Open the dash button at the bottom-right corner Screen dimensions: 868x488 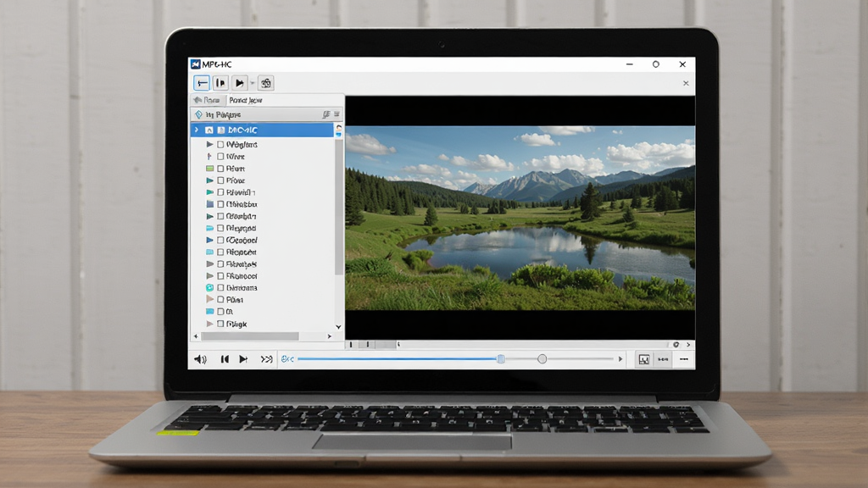tap(684, 359)
